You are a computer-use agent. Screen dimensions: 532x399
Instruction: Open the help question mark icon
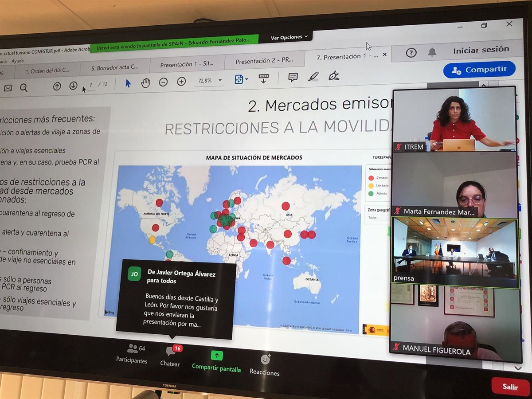(411, 53)
